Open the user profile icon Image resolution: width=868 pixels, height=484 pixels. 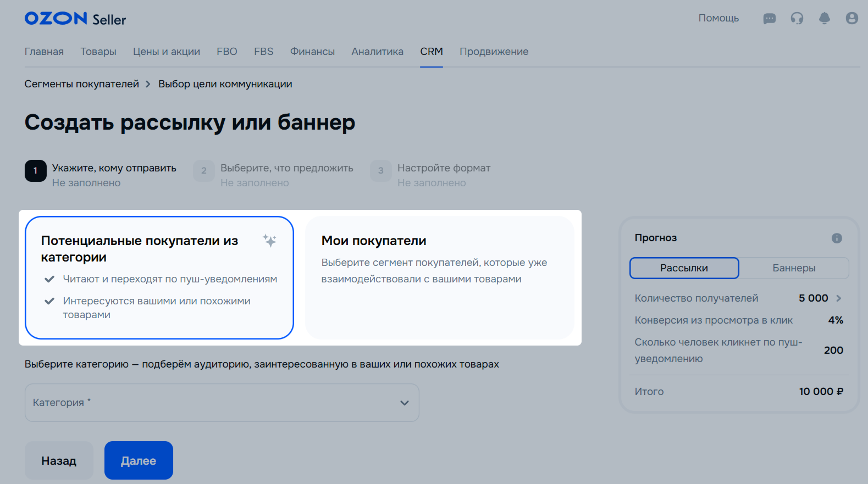pyautogui.click(x=852, y=19)
